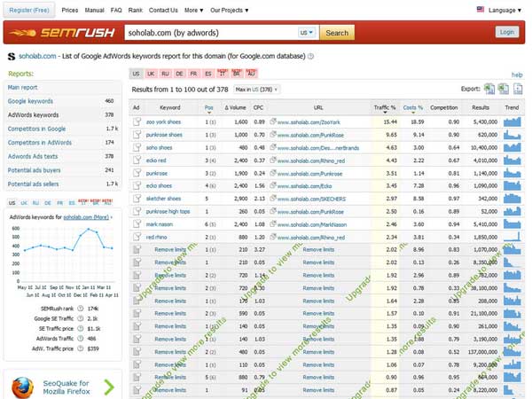Click the first Excel export icon
This screenshot has height=399, width=532.
(489, 89)
